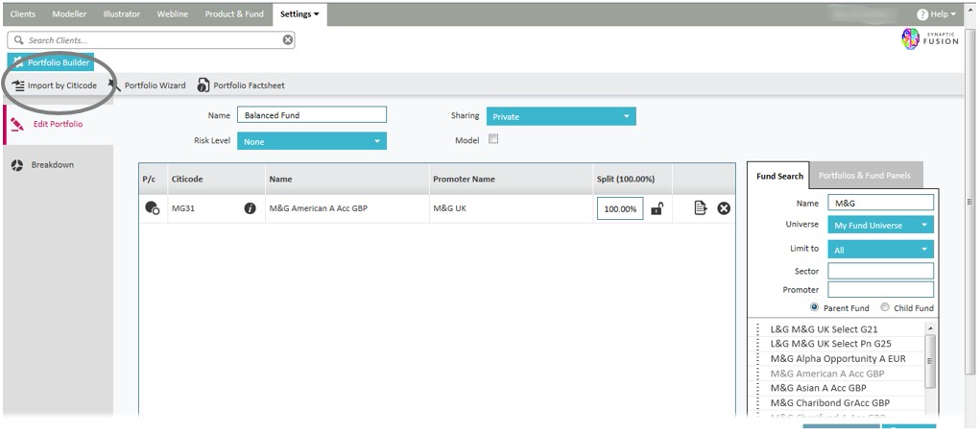The width and height of the screenshot is (980, 436).
Task: Open the Webline tab
Action: [173, 13]
